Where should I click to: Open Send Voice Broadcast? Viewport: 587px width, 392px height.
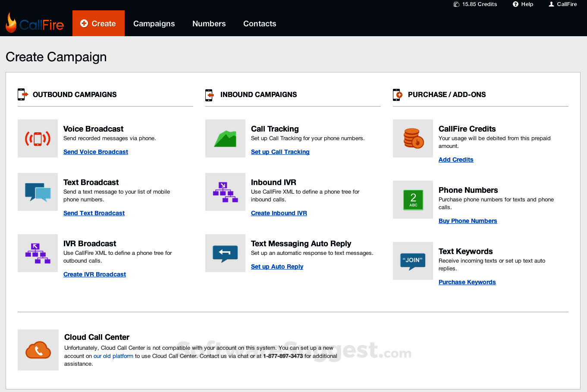tap(95, 152)
